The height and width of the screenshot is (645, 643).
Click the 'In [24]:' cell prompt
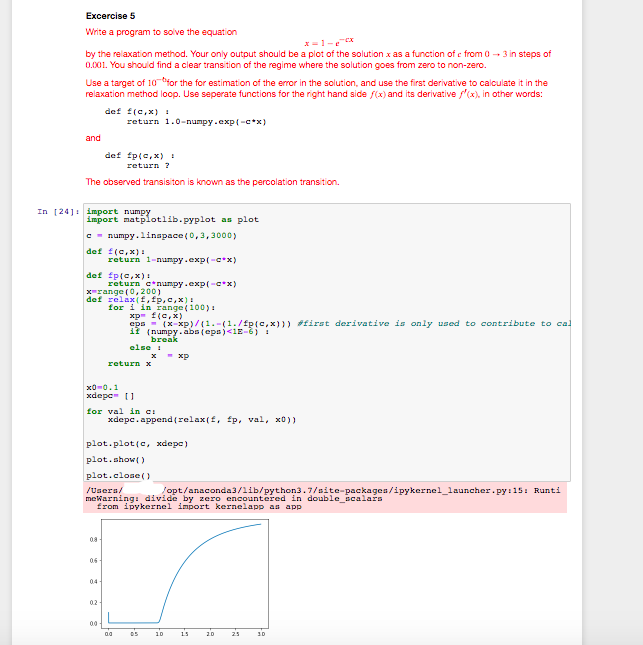click(58, 212)
